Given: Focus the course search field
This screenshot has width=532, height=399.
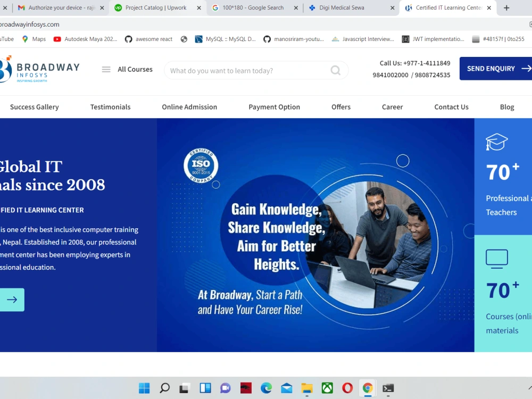Looking at the screenshot, I should tap(256, 70).
